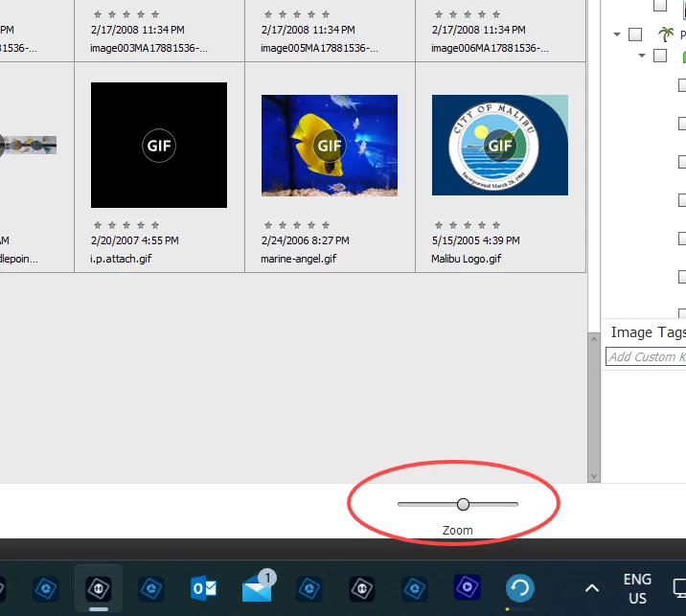This screenshot has height=616, width=686.
Task: Click the image005MA17881536 file name
Action: click(x=319, y=48)
